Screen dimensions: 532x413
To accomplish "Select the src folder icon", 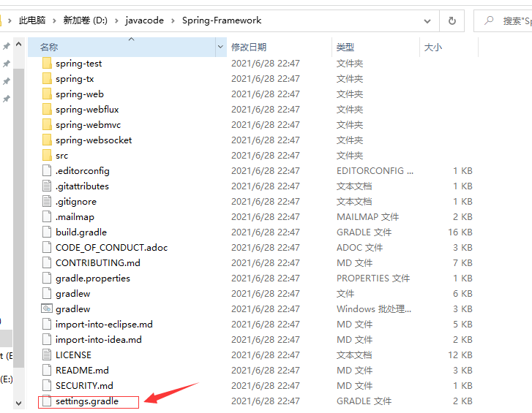I will pos(47,155).
